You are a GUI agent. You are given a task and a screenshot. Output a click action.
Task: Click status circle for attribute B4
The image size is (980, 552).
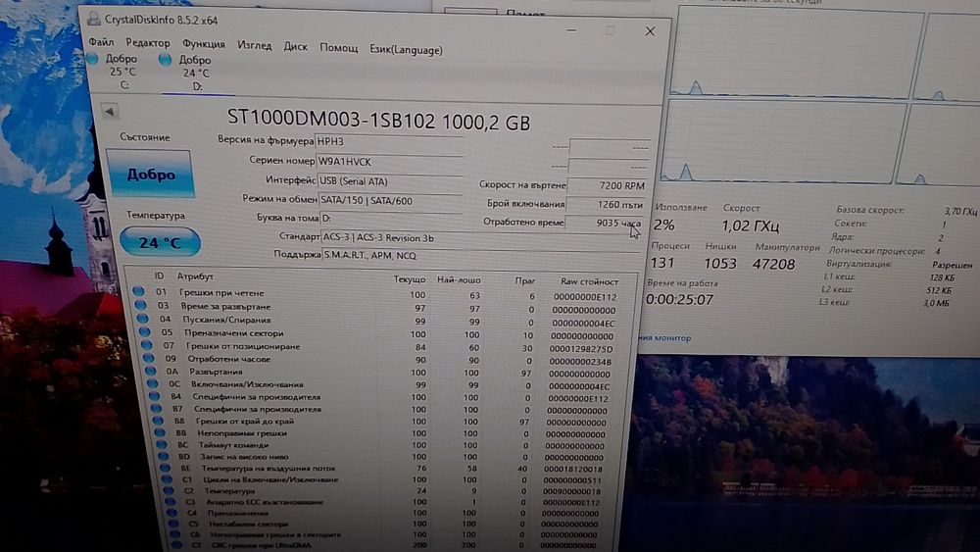click(155, 396)
